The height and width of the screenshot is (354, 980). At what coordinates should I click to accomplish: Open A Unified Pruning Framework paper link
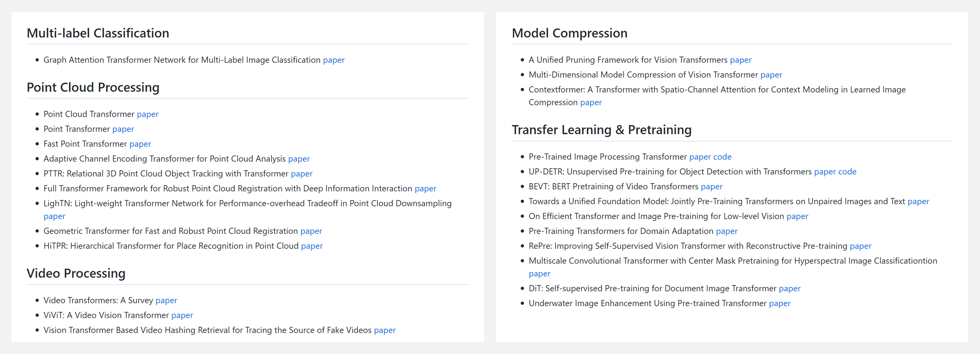tap(740, 60)
